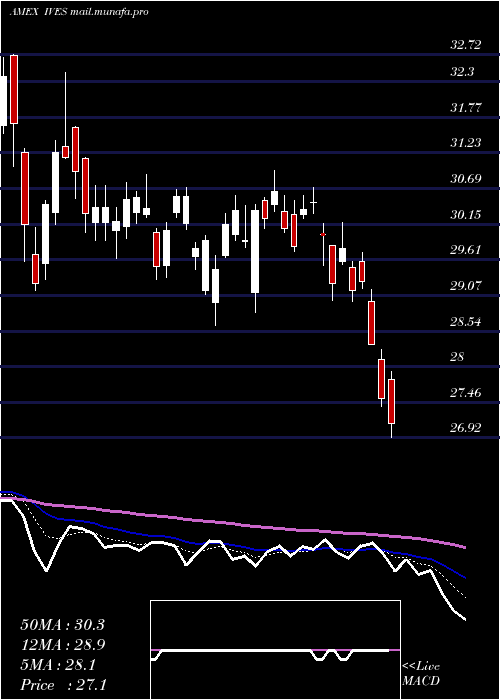The width and height of the screenshot is (500, 700).
Task: Click the 28 price level label
Action: click(458, 357)
